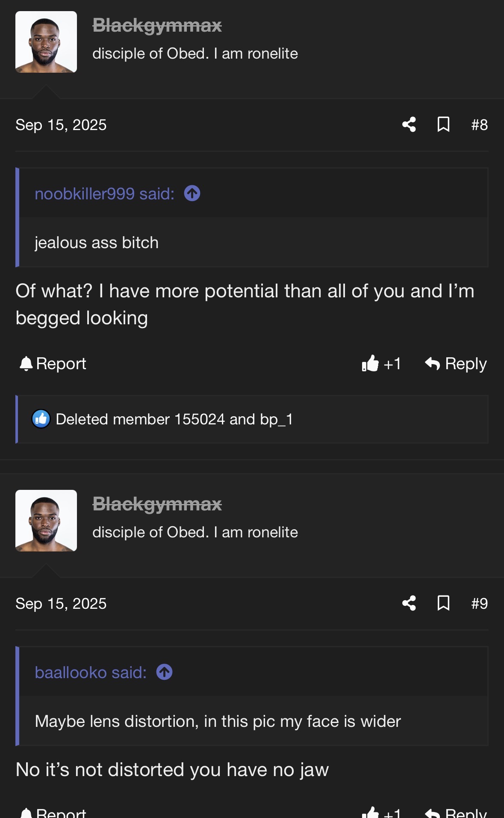Screen dimensions: 504x818
Task: Click the Sep 15, 2025 date on post #9
Action: coord(61,604)
